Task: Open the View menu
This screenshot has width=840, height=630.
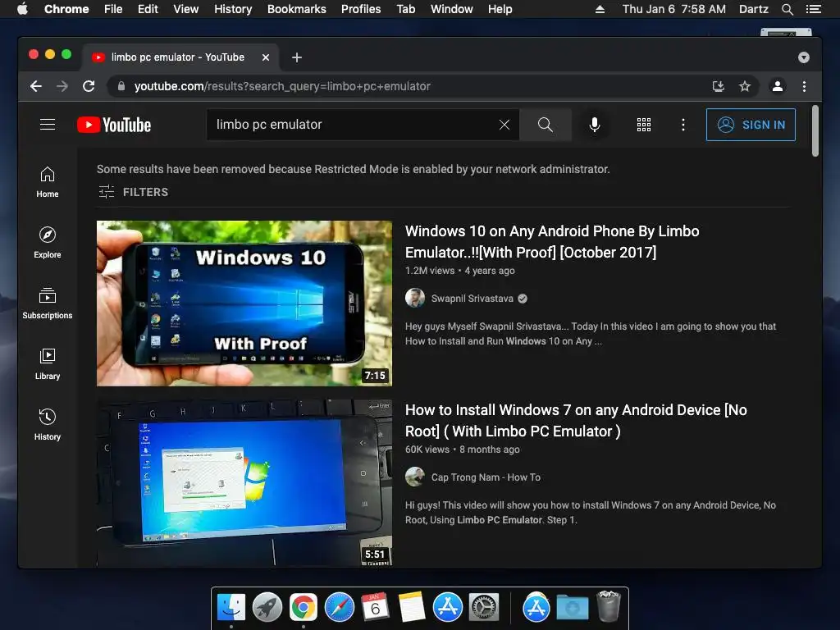Action: 186,9
